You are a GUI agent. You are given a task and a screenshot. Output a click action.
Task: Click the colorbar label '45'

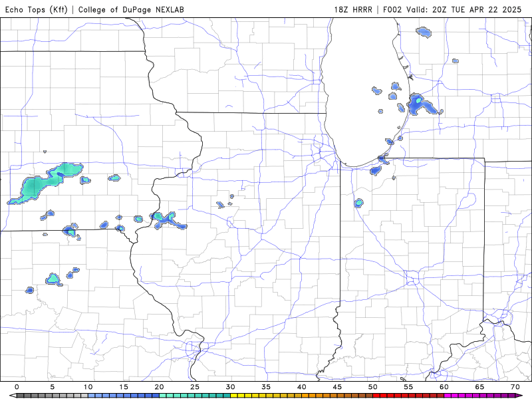[x=337, y=387]
